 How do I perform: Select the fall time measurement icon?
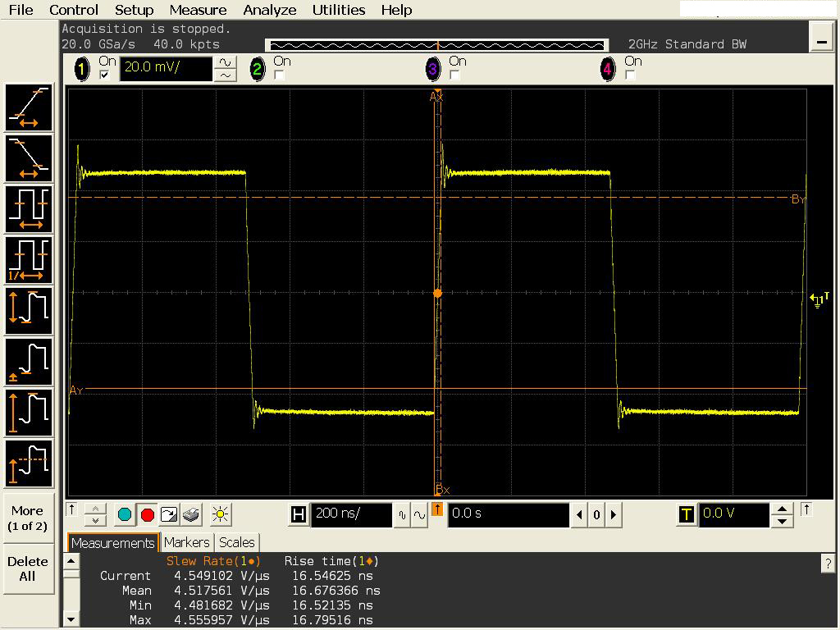(29, 158)
